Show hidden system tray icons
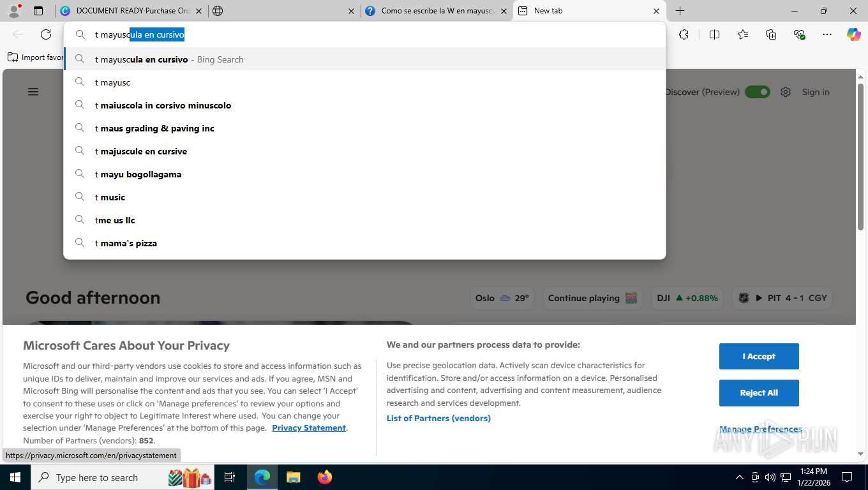Viewport: 868px width, 490px height. coord(739,477)
